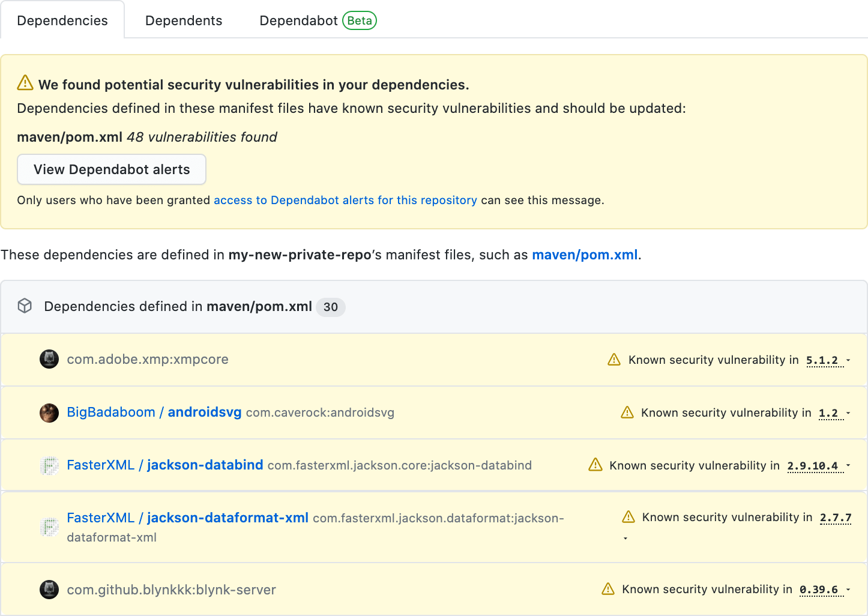This screenshot has width=868, height=616.
Task: Follow the maven/pom.xml manifest link
Action: coord(584,255)
